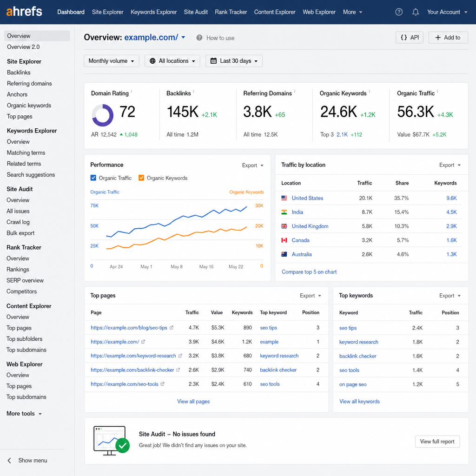476x476 pixels.
Task: Click the United Kingdom flag icon
Action: coord(284,226)
